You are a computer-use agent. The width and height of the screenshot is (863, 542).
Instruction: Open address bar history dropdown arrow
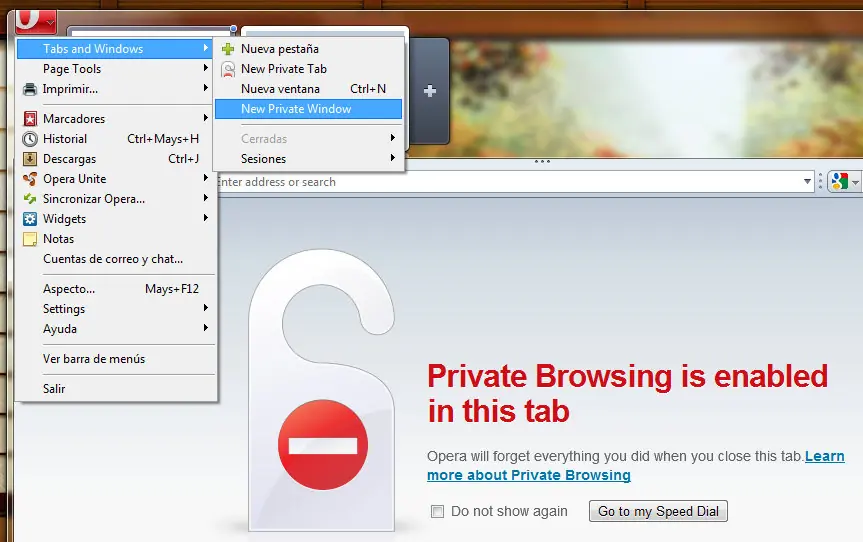[x=807, y=182]
